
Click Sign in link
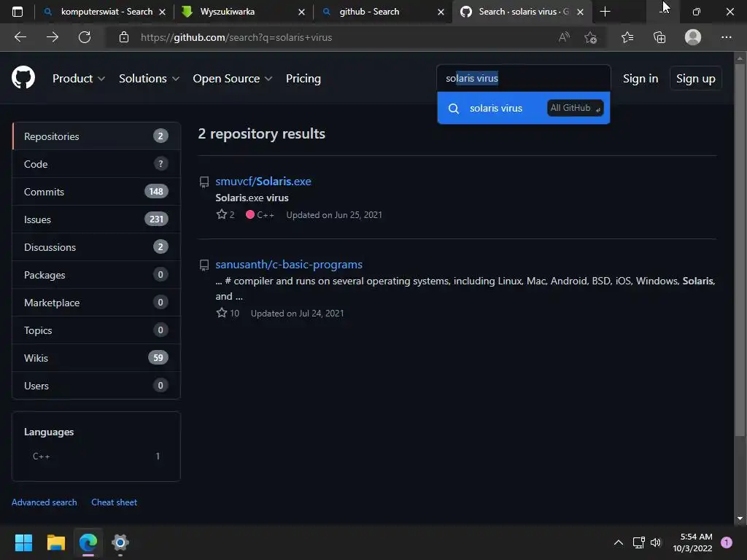click(x=640, y=79)
